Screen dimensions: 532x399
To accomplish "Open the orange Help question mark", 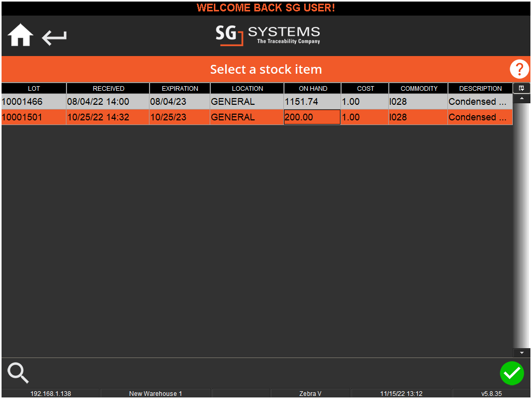I will (519, 69).
